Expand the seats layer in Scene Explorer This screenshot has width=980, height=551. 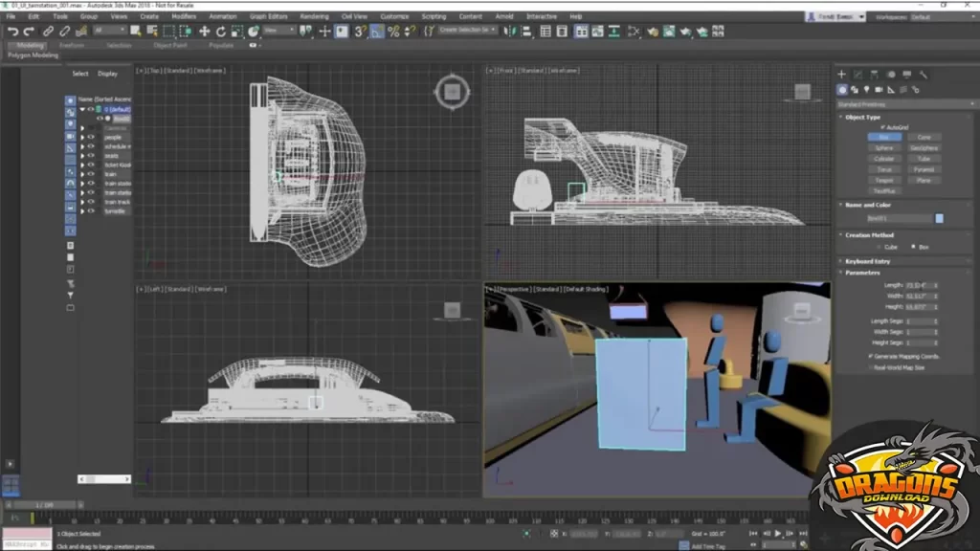click(82, 156)
